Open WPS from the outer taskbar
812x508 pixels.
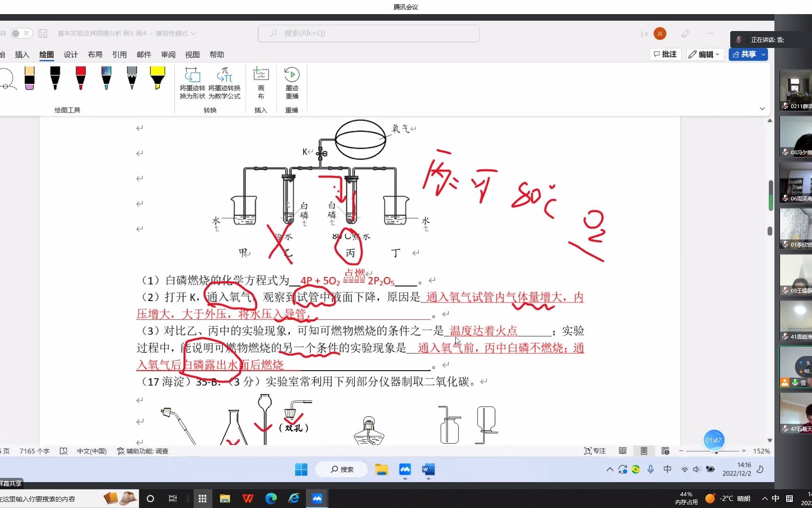point(248,499)
